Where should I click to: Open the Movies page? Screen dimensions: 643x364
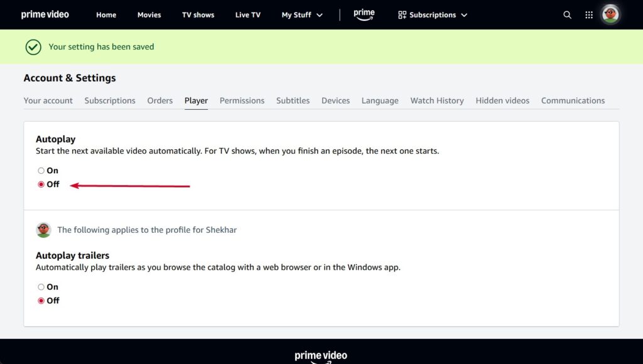pyautogui.click(x=149, y=14)
